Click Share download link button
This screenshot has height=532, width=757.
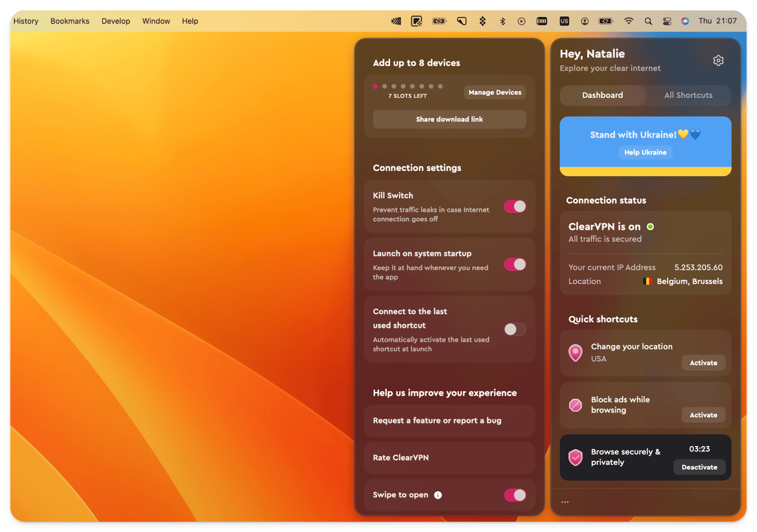(449, 119)
